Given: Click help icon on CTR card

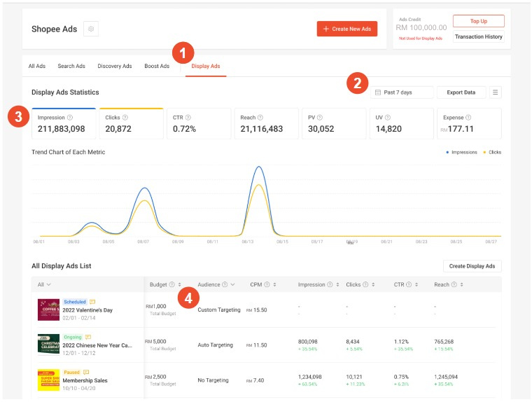Looking at the screenshot, I should pyautogui.click(x=188, y=118).
